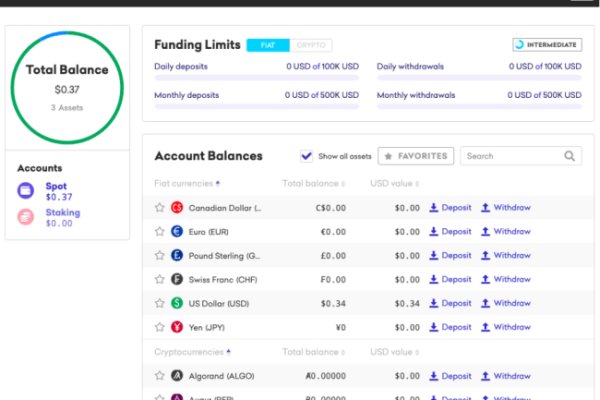Image resolution: width=600 pixels, height=400 pixels.
Task: Deposit to US Dollar (USD)
Action: pos(450,303)
